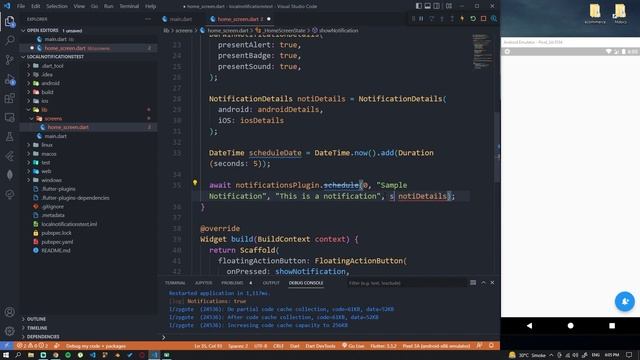Click the debug Step Over icon
This screenshot has width=640, height=360.
[431, 19]
